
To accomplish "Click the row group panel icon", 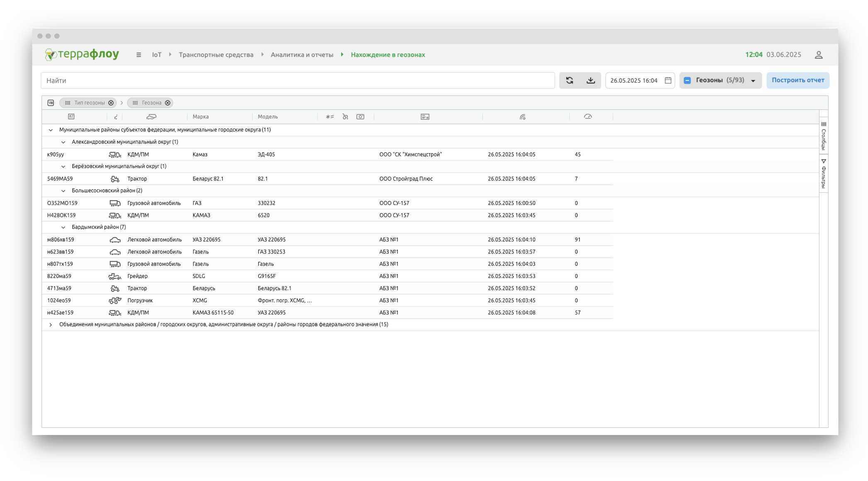I will pyautogui.click(x=51, y=103).
